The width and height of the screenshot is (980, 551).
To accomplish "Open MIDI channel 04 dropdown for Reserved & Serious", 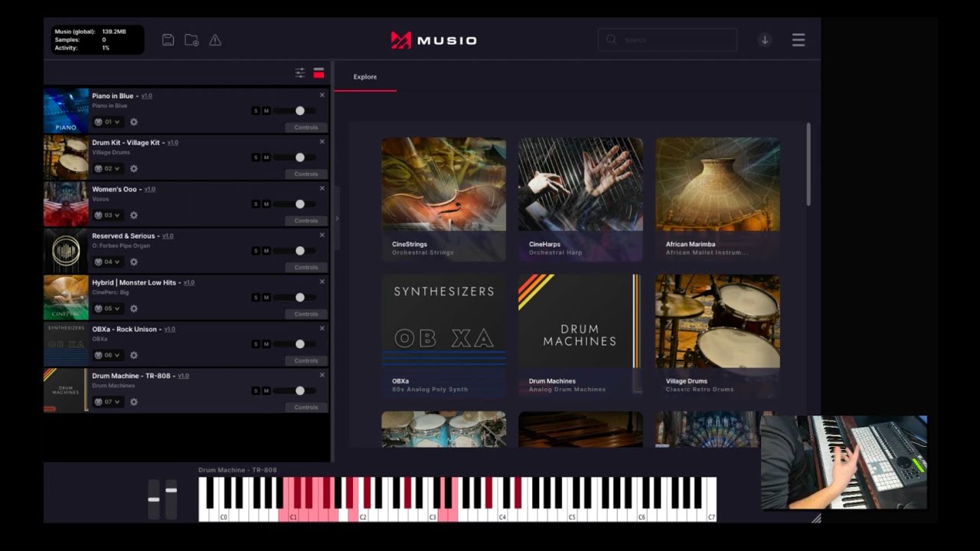I will point(108,262).
